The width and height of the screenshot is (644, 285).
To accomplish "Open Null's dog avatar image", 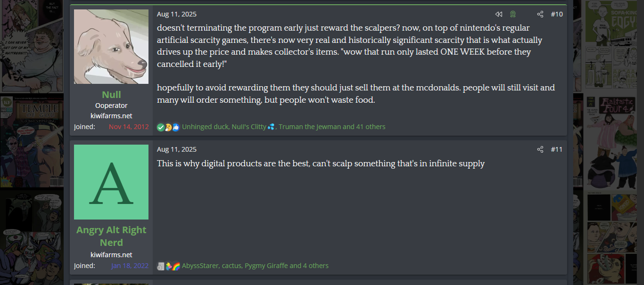I will click(111, 47).
